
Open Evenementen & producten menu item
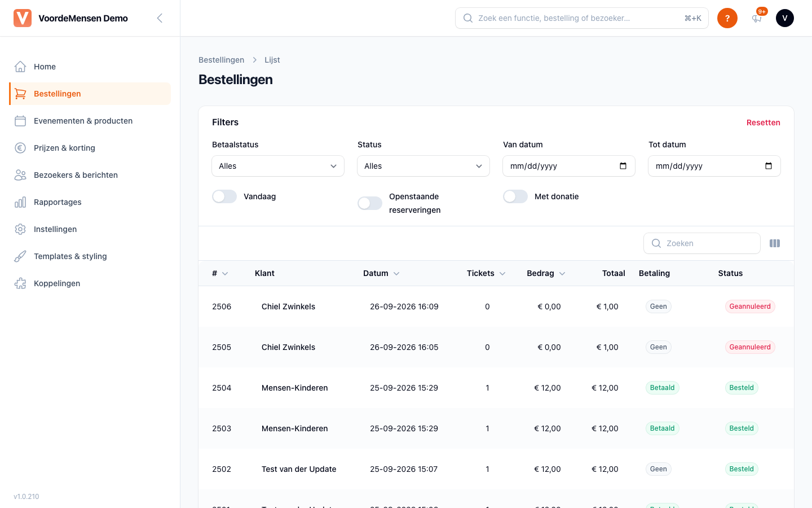pos(90,121)
